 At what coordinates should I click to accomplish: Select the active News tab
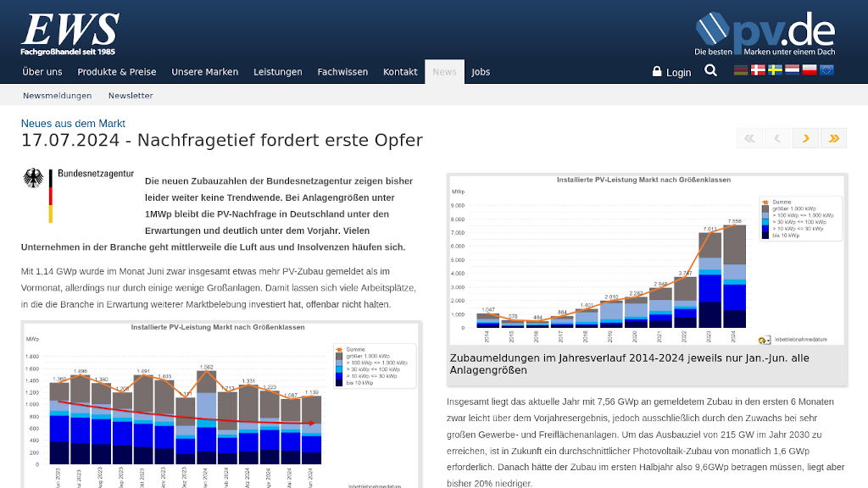click(x=444, y=72)
